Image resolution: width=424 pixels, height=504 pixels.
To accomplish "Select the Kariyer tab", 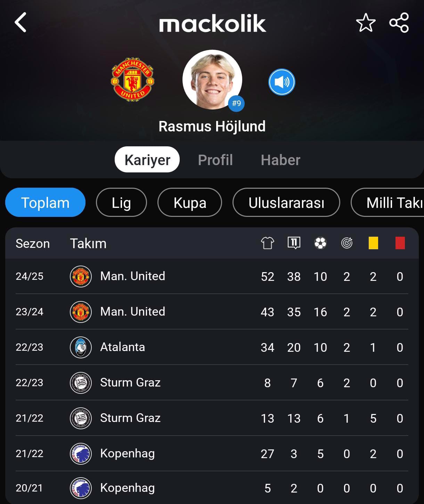I will [x=147, y=160].
